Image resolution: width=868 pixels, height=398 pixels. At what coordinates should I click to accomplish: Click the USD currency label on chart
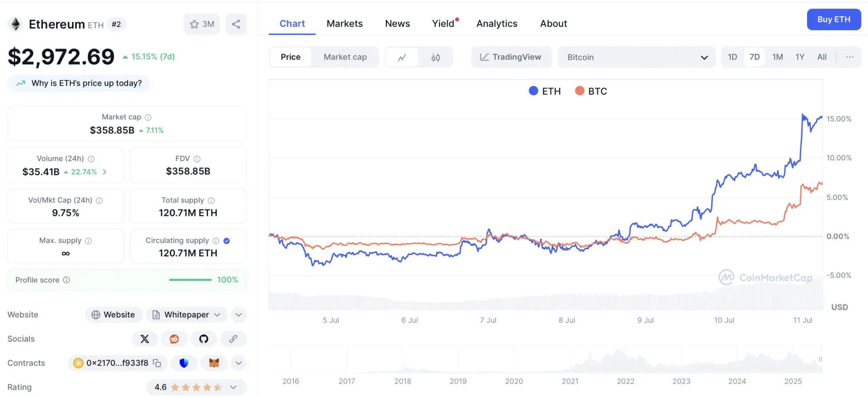(x=839, y=307)
